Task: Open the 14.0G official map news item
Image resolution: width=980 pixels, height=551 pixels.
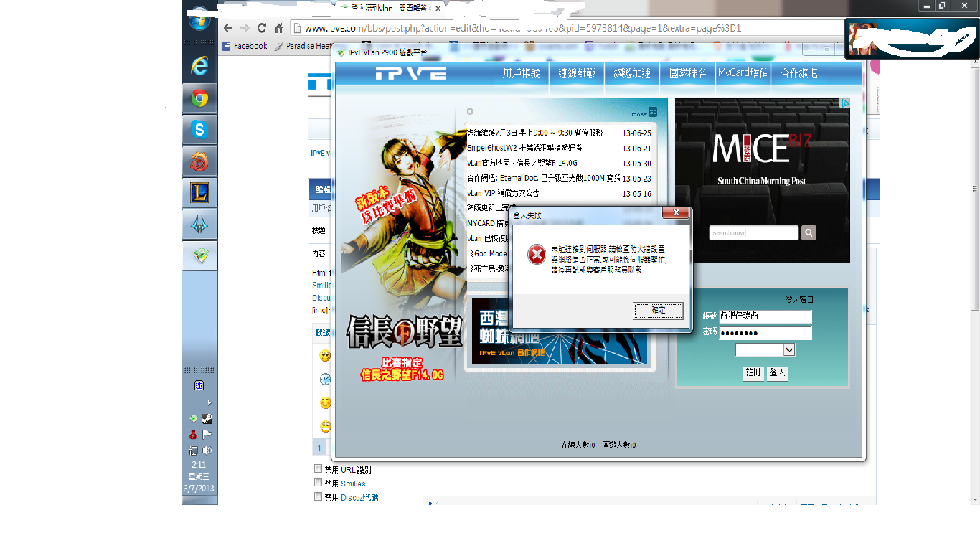Action: point(522,163)
